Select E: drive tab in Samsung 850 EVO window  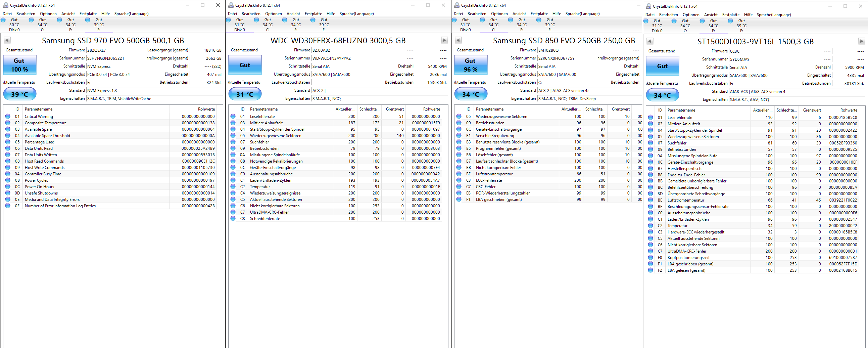[550, 25]
